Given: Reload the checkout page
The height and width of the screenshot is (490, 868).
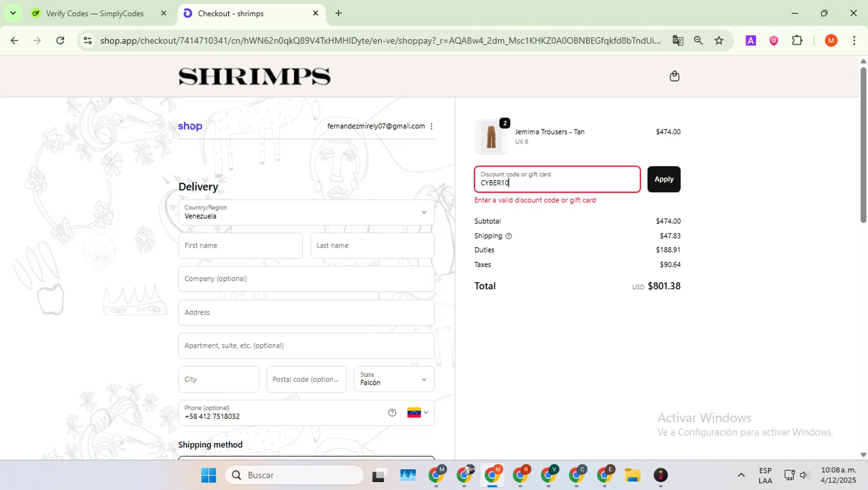Looking at the screenshot, I should pos(60,40).
